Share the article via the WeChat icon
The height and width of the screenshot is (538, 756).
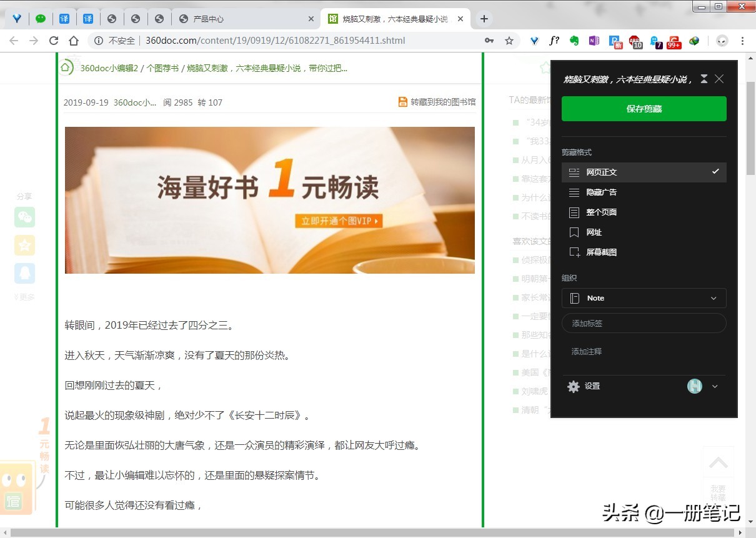[x=25, y=217]
